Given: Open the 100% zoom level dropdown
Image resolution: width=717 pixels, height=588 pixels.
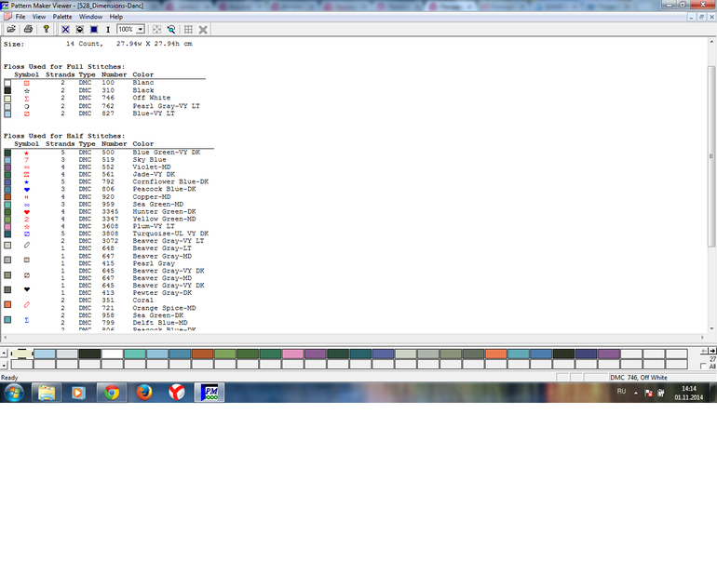Looking at the screenshot, I should (x=142, y=30).
